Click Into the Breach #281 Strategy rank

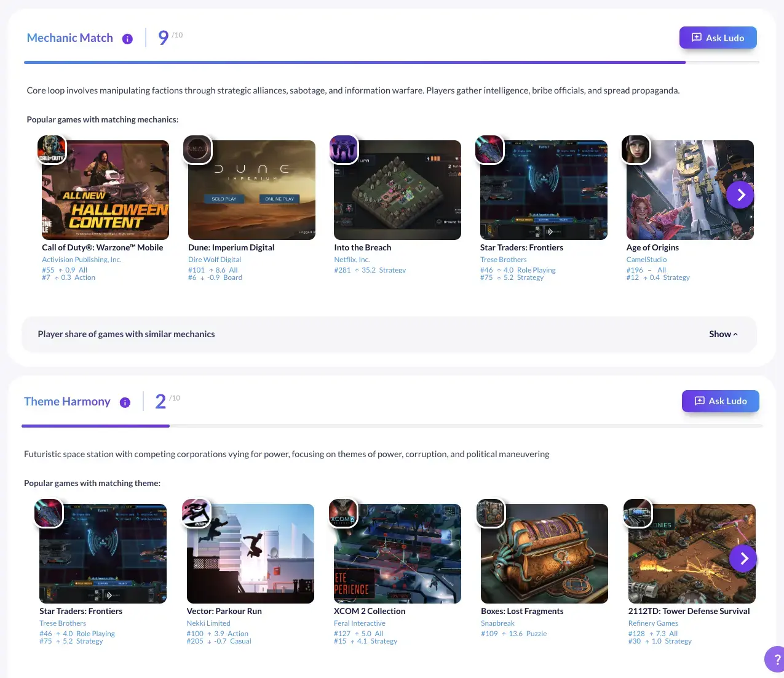click(370, 270)
